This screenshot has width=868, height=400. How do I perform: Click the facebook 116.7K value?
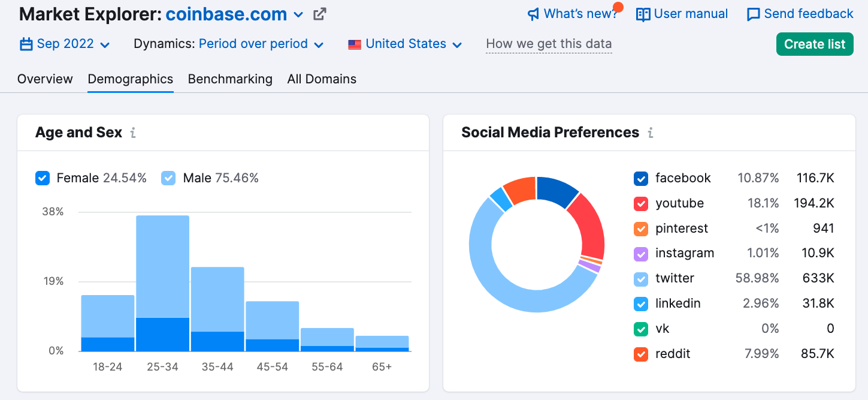(x=815, y=178)
